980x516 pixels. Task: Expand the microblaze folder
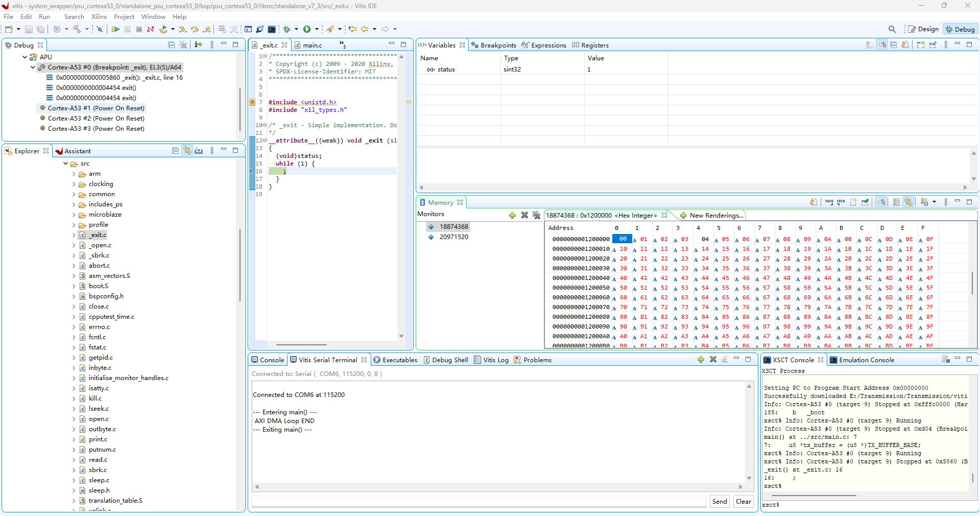[74, 215]
